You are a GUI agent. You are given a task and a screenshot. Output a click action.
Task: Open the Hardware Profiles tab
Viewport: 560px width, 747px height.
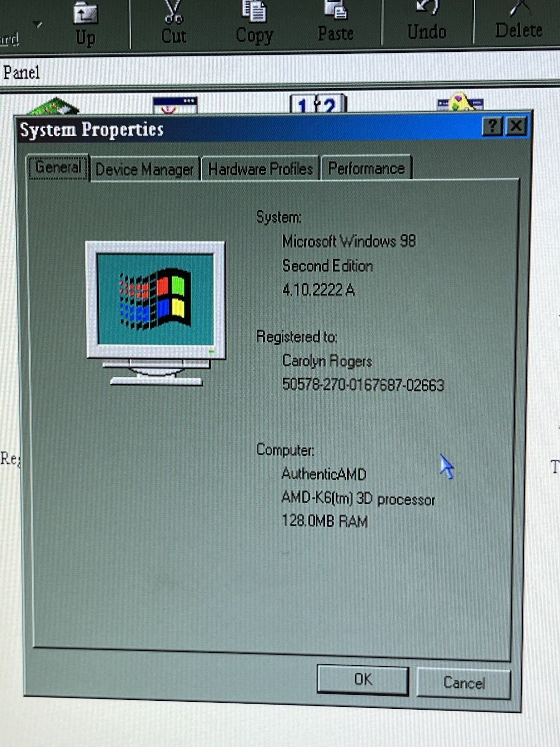pos(260,169)
